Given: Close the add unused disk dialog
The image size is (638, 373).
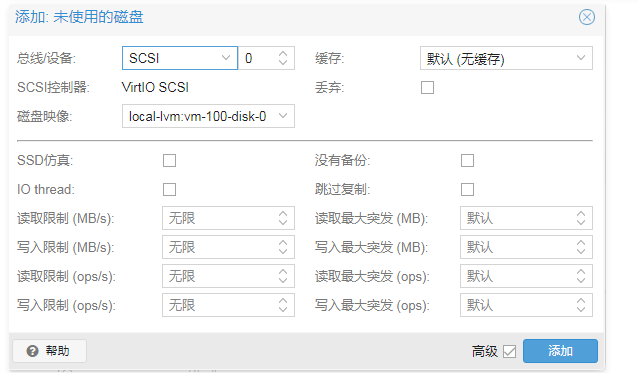Looking at the screenshot, I should point(586,17).
